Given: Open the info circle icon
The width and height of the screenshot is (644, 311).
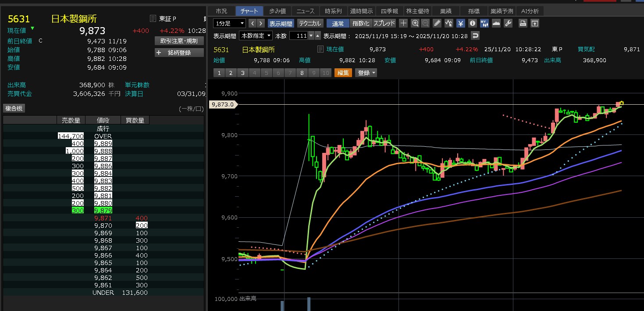Looking at the screenshot, I should click(x=473, y=23).
